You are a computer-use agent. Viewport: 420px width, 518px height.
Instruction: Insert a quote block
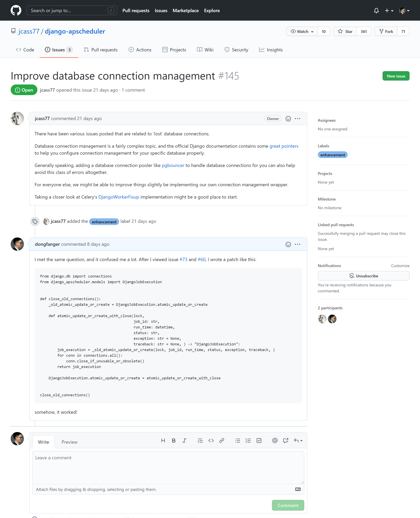pyautogui.click(x=200, y=441)
